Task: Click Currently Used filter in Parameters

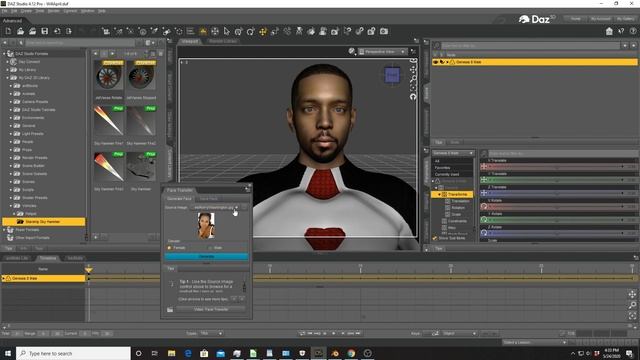Action: coord(447,174)
